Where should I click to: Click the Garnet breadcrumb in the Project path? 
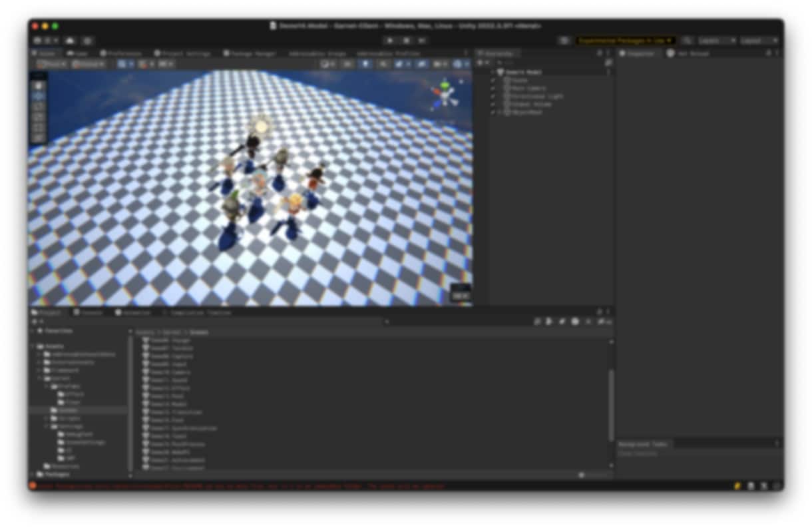coord(172,332)
